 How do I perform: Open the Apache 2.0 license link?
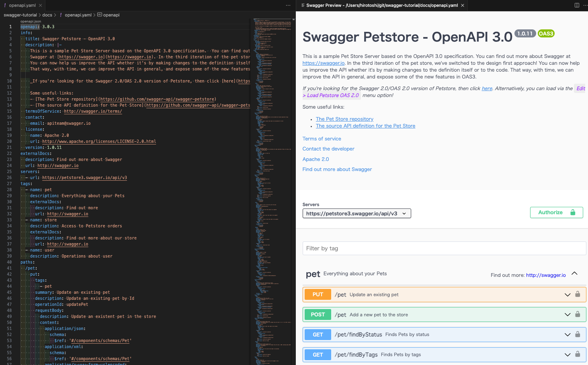pyautogui.click(x=316, y=159)
